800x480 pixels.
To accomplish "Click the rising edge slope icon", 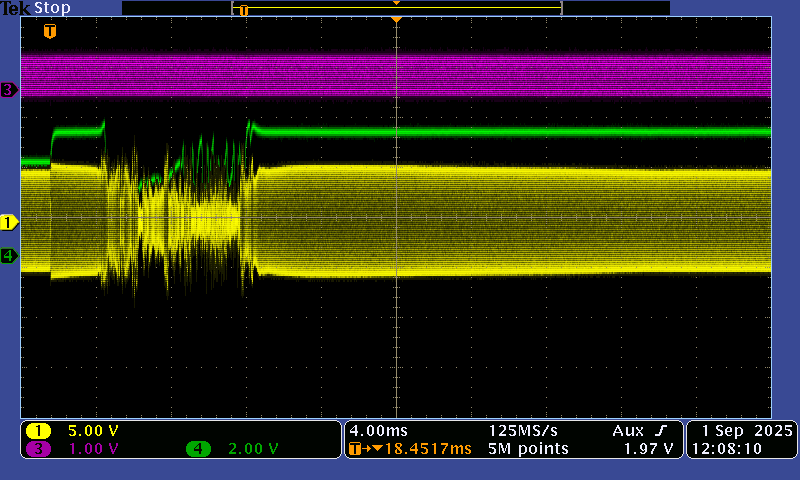I will click(x=666, y=430).
